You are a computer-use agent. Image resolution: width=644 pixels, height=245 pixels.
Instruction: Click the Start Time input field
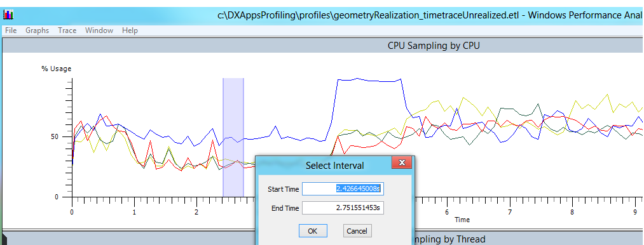[x=343, y=189]
